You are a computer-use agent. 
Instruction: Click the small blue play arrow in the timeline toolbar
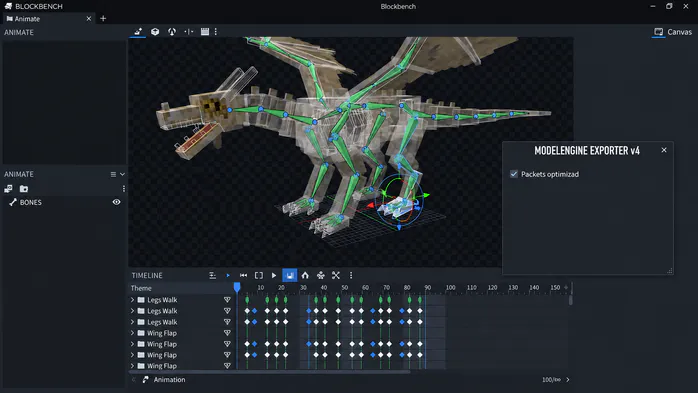228,276
